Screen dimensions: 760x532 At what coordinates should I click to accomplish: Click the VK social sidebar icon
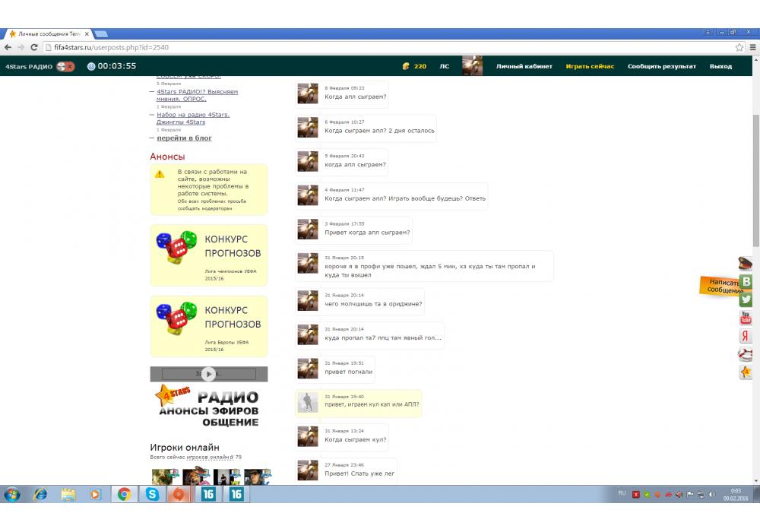click(x=746, y=282)
